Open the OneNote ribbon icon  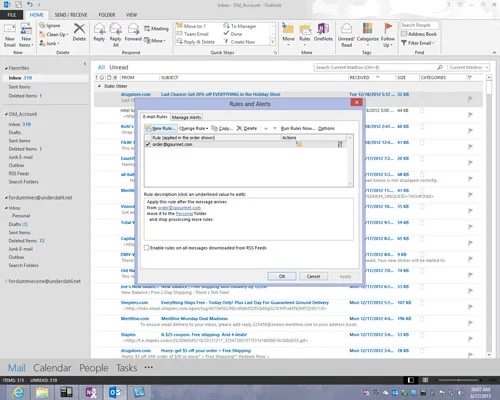click(323, 29)
